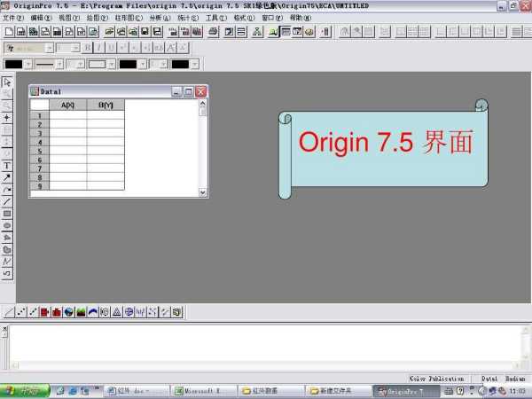Screen dimensions: 532x399
Task: Click the scroll-down arrow in Data1 window
Action: coord(202,192)
